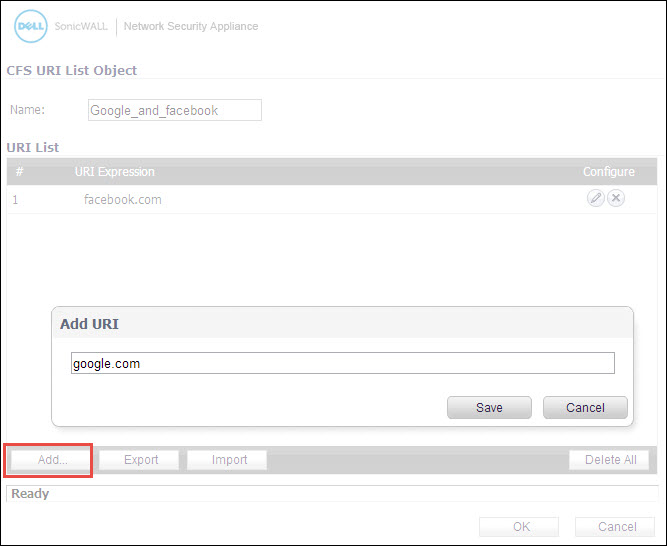
Task: Import a URI list
Action: tap(229, 460)
